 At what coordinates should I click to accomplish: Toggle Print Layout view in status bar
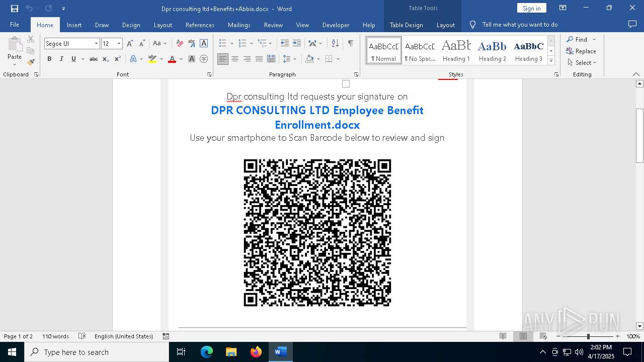[x=523, y=336]
